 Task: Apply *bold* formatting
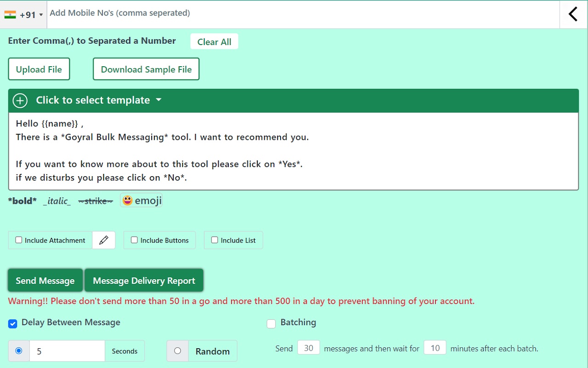22,201
